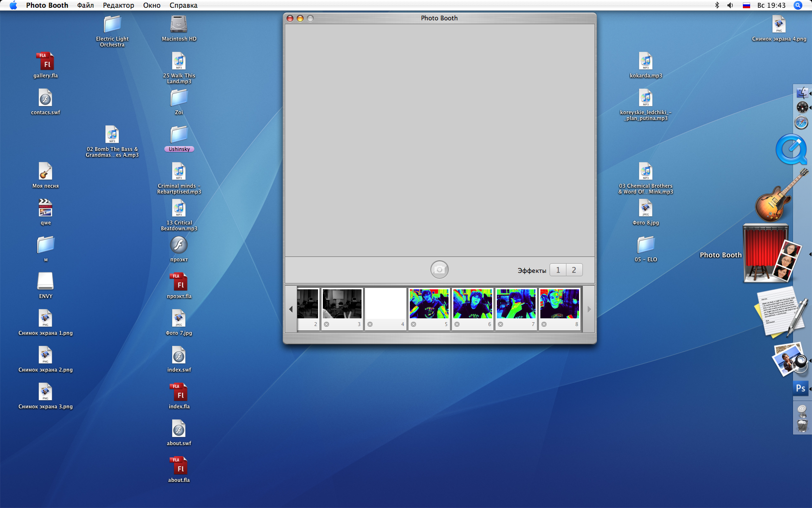
Task: Open the Редактор menu
Action: [x=118, y=5]
